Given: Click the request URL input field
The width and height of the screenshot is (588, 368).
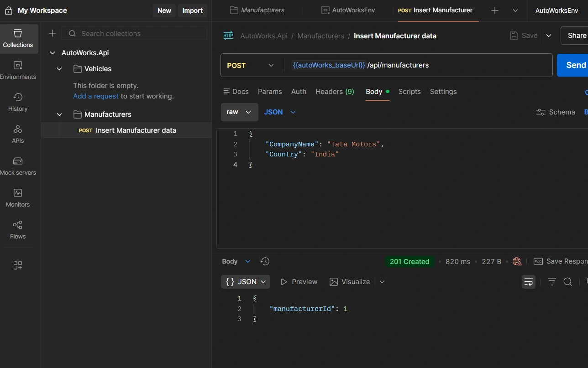Looking at the screenshot, I should [418, 65].
